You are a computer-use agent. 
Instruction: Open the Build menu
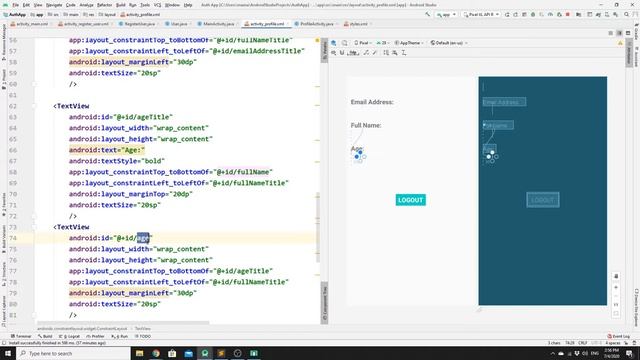(120, 5)
